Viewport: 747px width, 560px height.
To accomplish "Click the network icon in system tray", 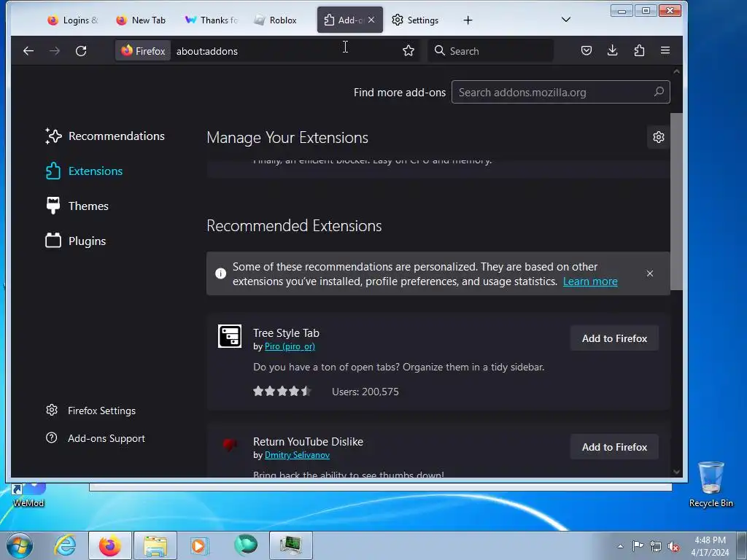I will point(656,547).
